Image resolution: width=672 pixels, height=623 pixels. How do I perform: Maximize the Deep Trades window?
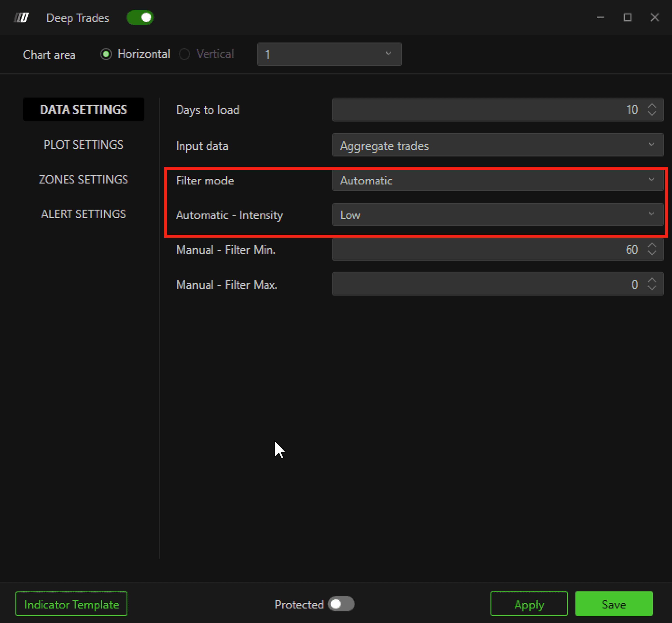(x=627, y=18)
